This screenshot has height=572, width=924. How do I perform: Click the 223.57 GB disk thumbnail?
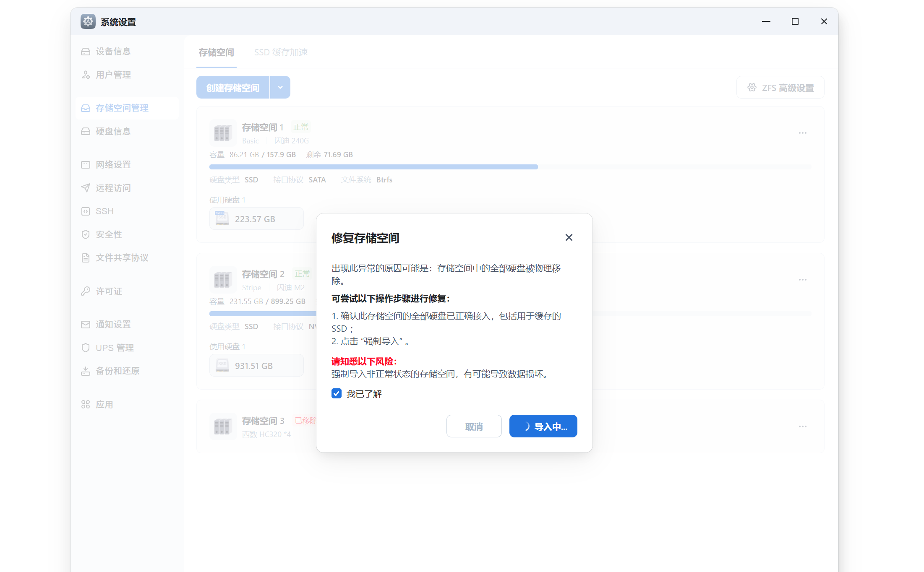(x=256, y=218)
